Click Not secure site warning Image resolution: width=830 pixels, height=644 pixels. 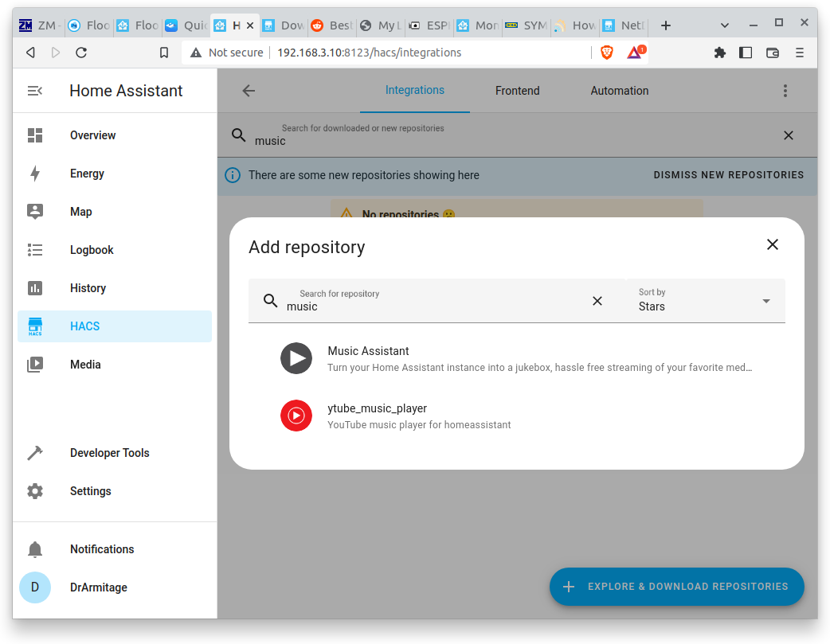(x=226, y=53)
